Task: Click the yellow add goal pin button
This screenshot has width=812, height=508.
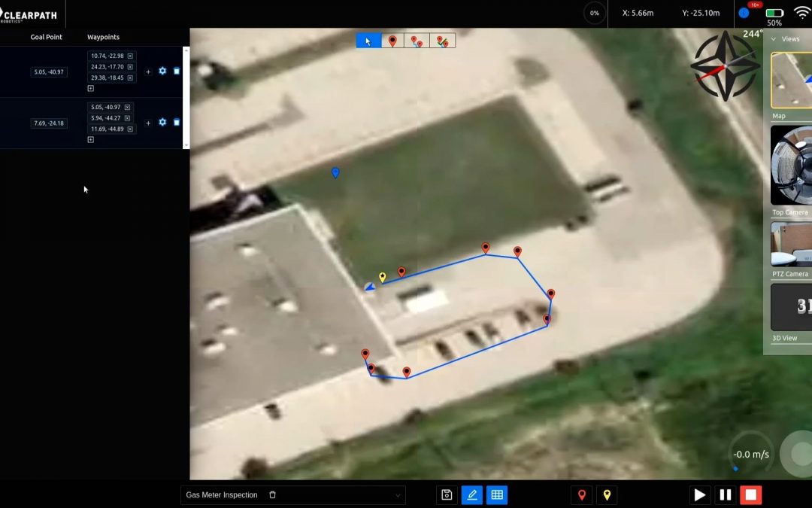Action: (x=606, y=495)
